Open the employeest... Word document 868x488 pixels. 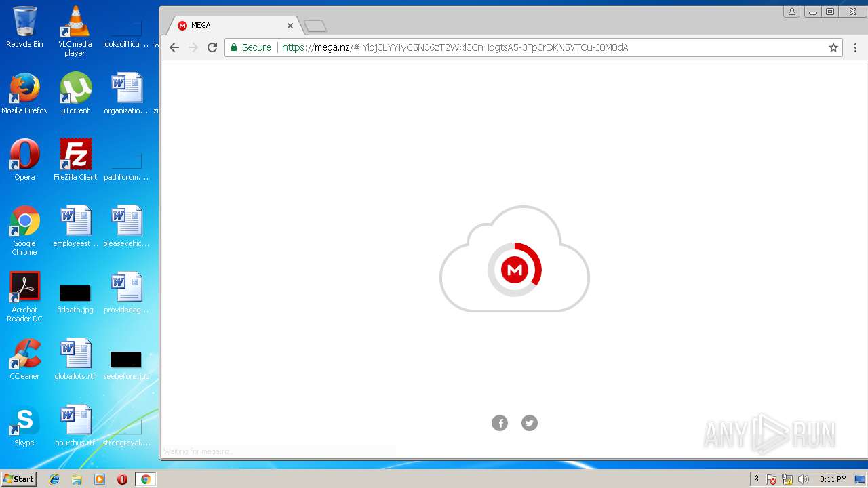tap(75, 226)
